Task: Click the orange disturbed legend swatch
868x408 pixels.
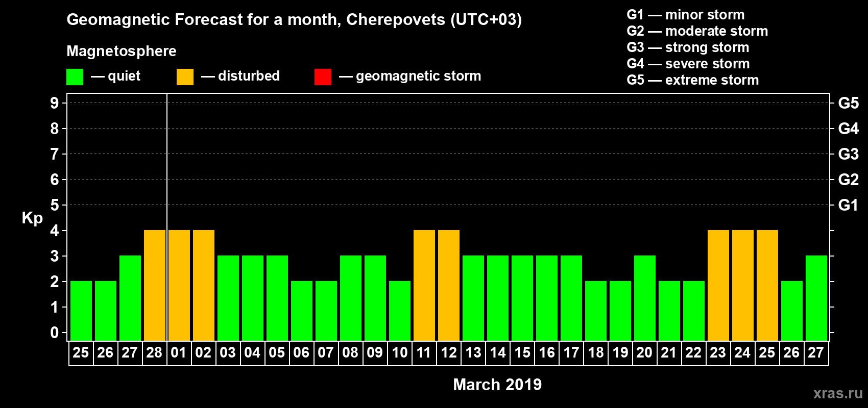Action: (x=185, y=77)
